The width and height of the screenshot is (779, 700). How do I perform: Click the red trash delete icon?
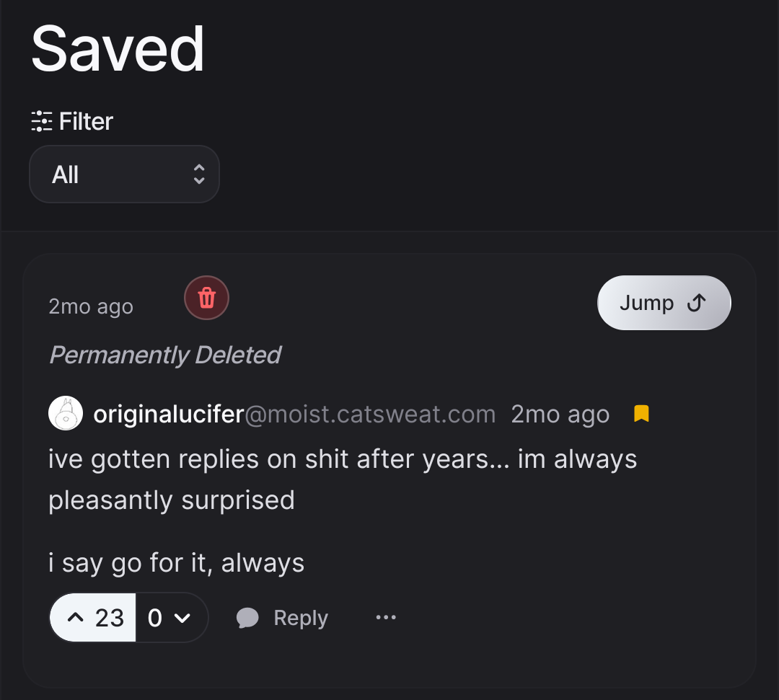point(207,298)
